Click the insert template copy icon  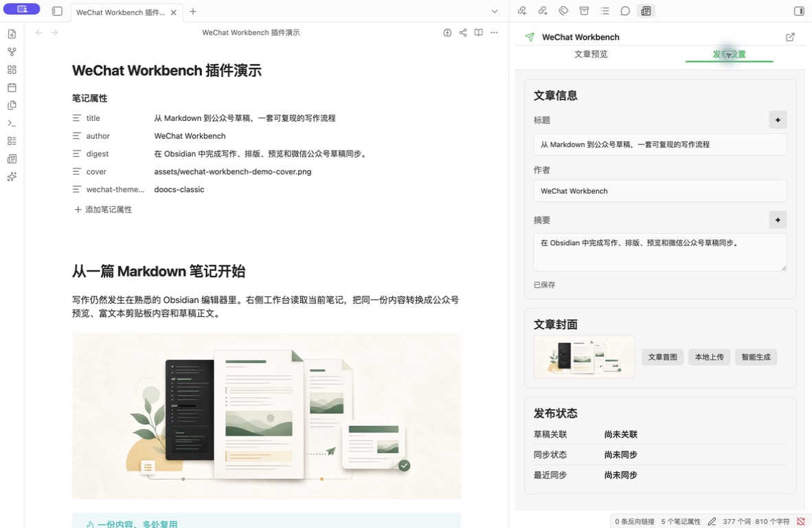pos(12,105)
